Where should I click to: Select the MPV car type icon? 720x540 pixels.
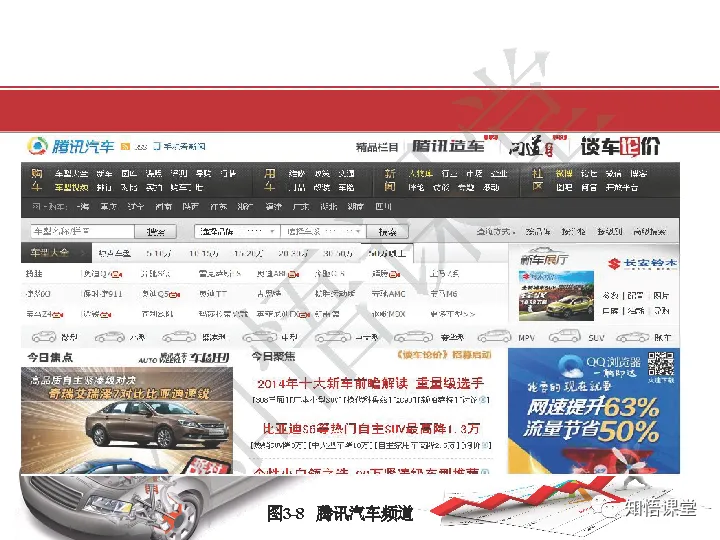[495, 337]
